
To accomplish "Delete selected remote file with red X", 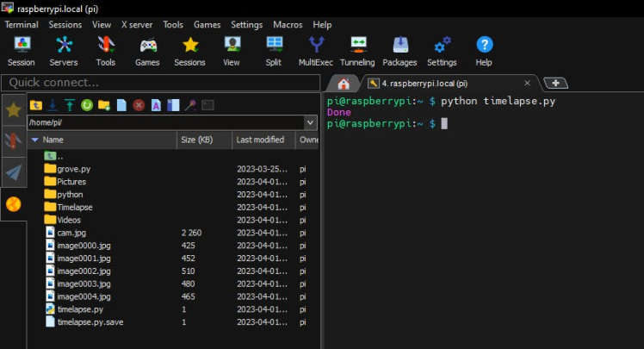I will 139,105.
